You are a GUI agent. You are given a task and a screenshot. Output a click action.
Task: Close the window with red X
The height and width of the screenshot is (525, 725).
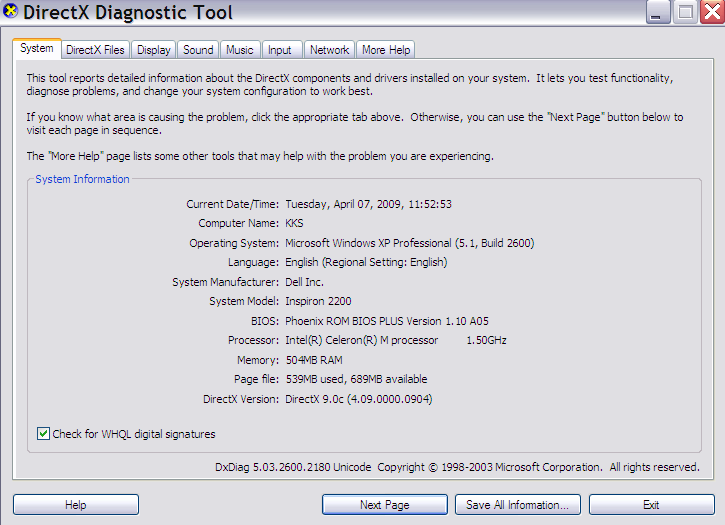(709, 13)
